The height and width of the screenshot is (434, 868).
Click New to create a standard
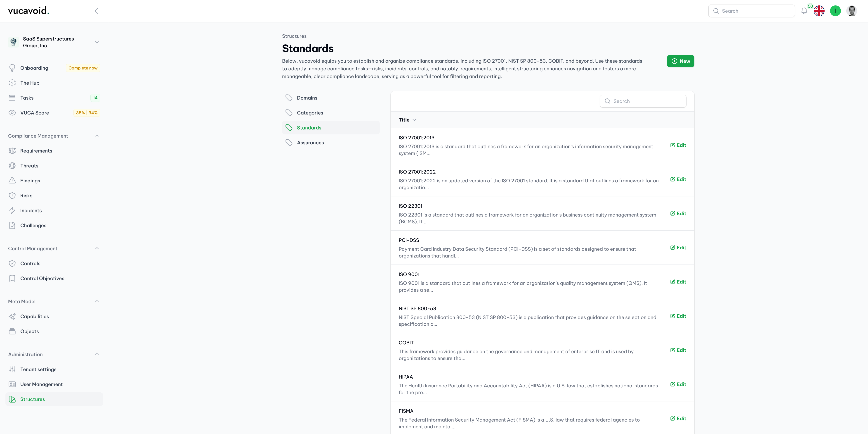click(x=680, y=61)
